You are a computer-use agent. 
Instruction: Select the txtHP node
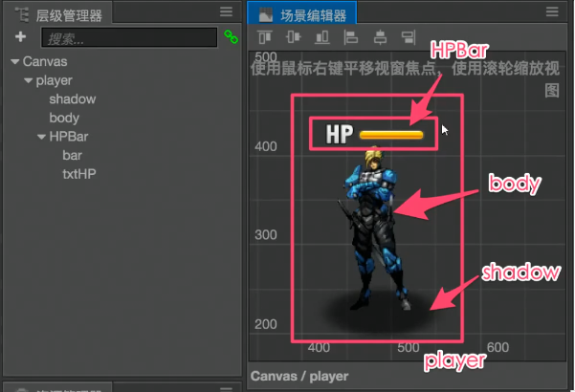click(79, 174)
